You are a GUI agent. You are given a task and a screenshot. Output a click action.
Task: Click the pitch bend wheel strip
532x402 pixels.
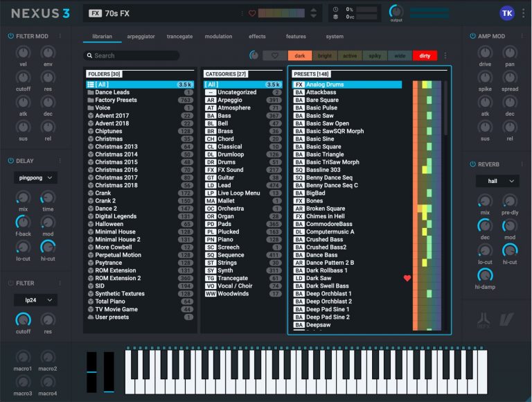click(91, 372)
